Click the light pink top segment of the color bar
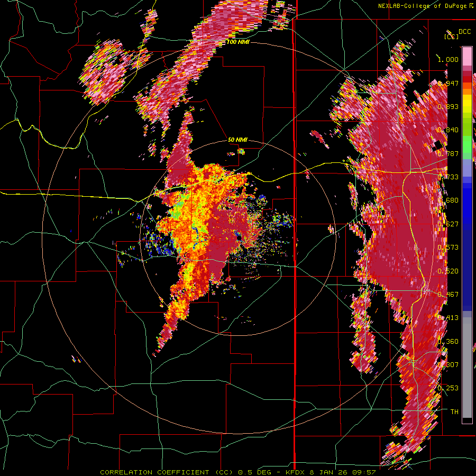The image size is (476, 476). (x=467, y=56)
